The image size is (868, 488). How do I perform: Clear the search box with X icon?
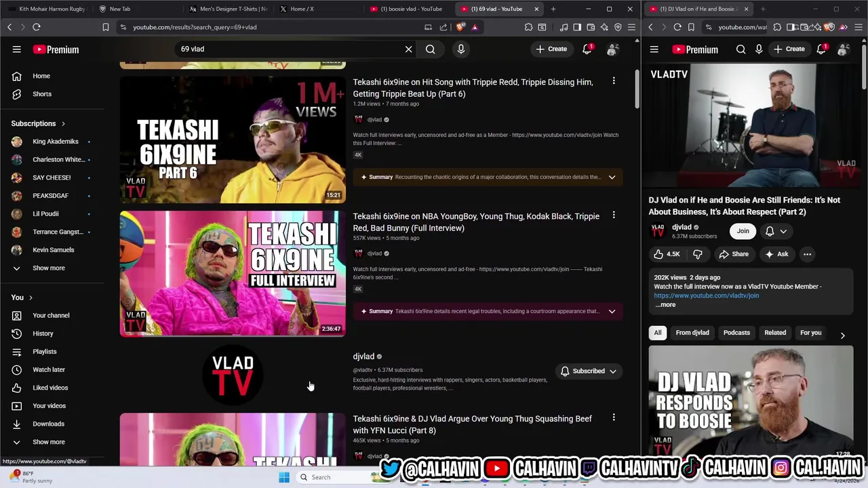point(408,49)
